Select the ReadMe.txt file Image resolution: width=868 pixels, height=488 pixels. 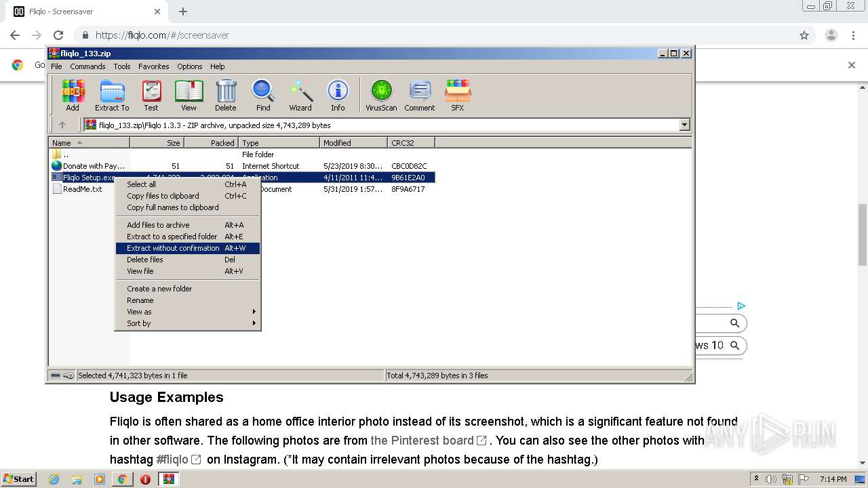tap(82, 189)
